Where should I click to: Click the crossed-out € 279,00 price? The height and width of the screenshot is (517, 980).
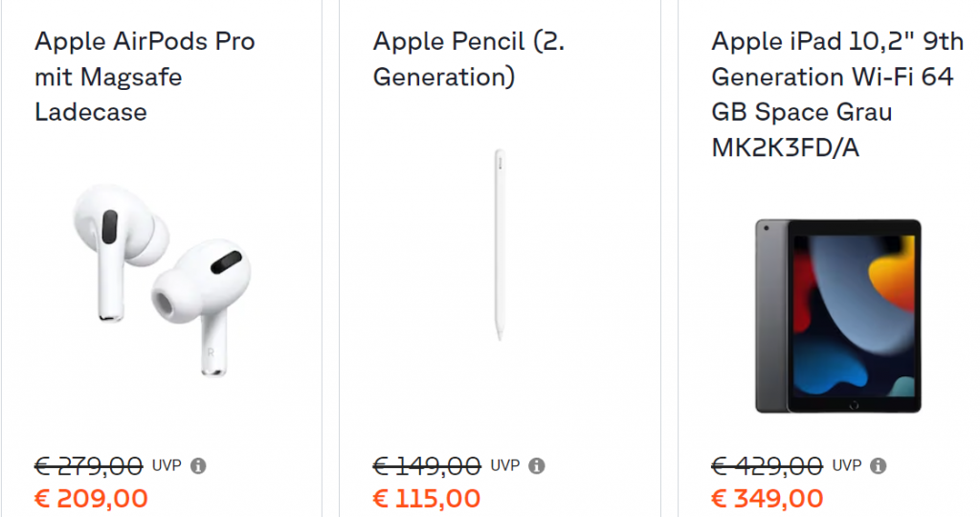89,465
